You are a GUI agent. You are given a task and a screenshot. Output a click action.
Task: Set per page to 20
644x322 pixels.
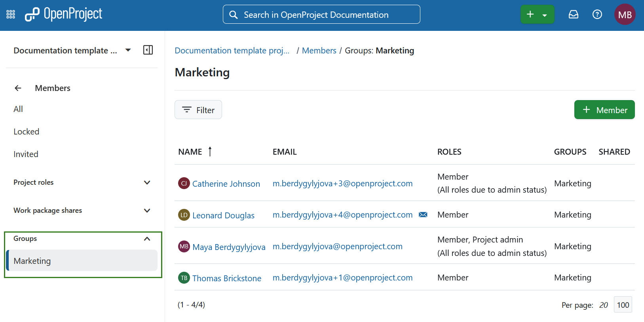(x=604, y=305)
